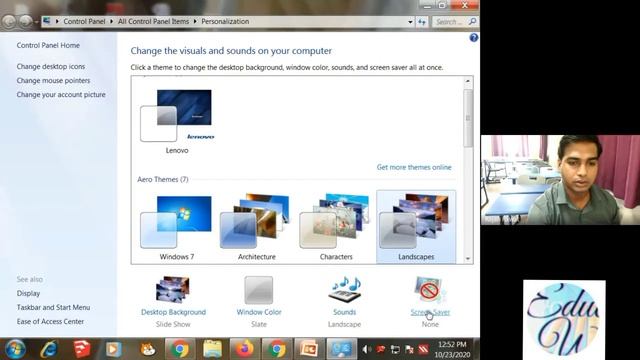Viewport: 640px width, 360px height.
Task: Open the media player taskbar icon
Action: click(113, 349)
